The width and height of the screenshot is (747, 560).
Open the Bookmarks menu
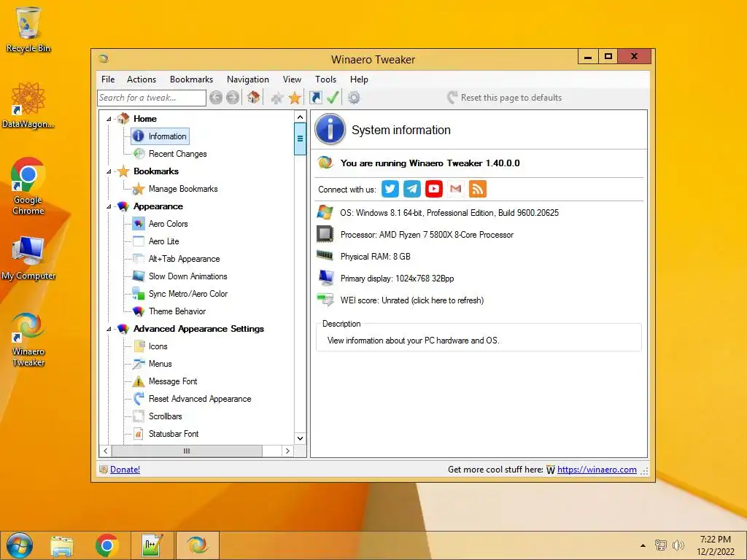point(192,79)
